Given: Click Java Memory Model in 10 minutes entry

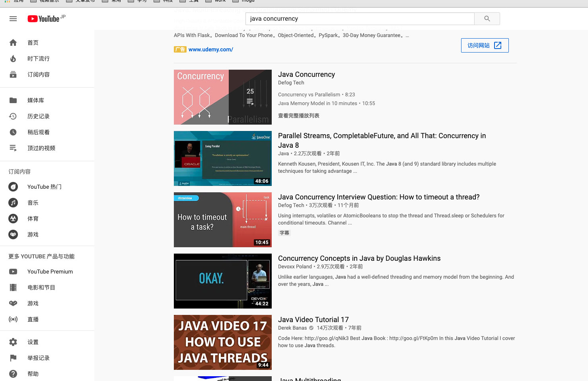Looking at the screenshot, I should (x=326, y=104).
